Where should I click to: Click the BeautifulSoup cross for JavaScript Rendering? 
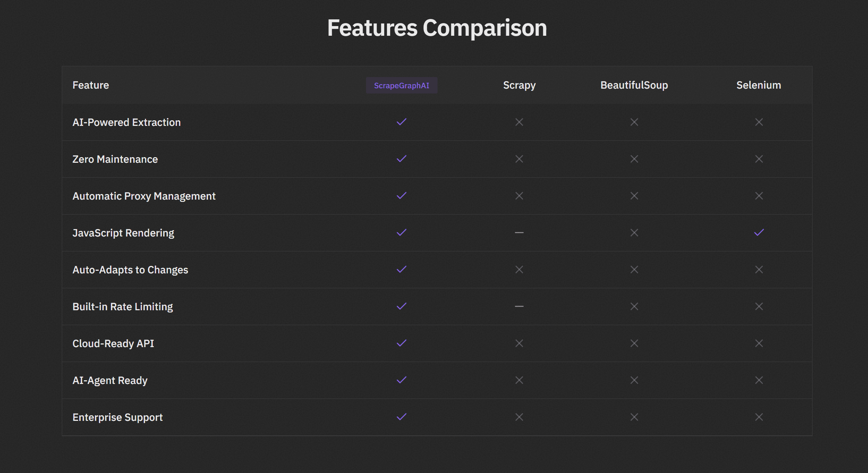coord(634,232)
